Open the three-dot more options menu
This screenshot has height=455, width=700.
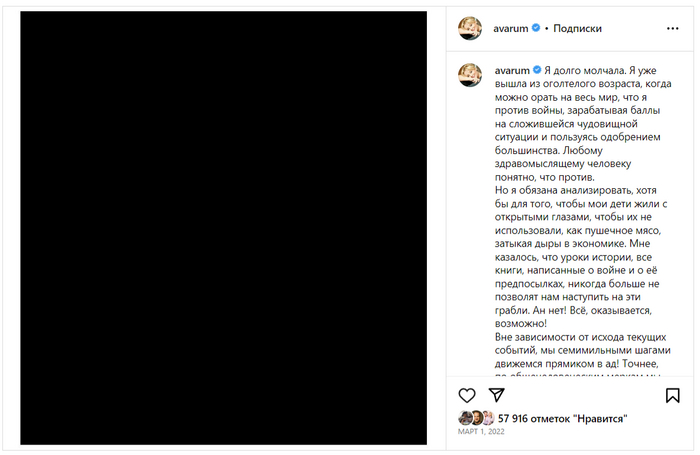tap(672, 29)
